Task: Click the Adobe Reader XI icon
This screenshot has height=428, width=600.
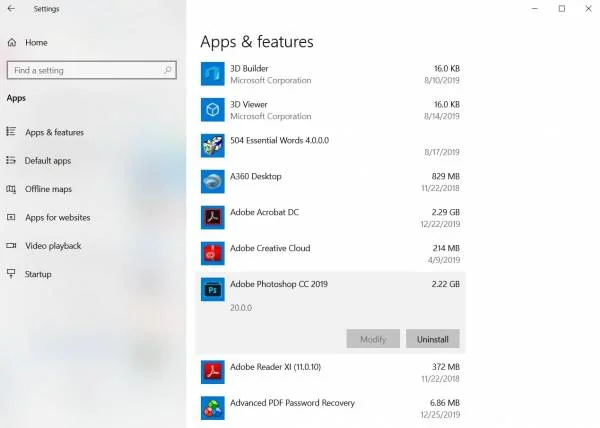Action: [213, 372]
